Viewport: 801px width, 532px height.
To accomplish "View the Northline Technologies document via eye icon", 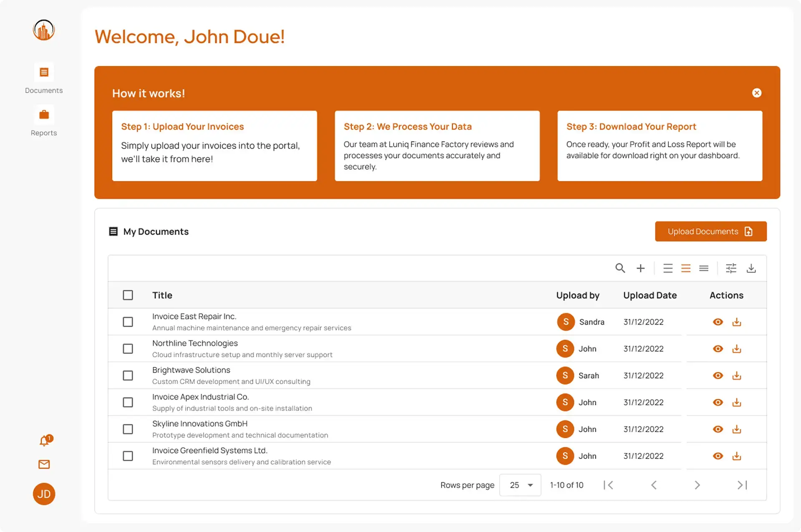I will coord(718,349).
